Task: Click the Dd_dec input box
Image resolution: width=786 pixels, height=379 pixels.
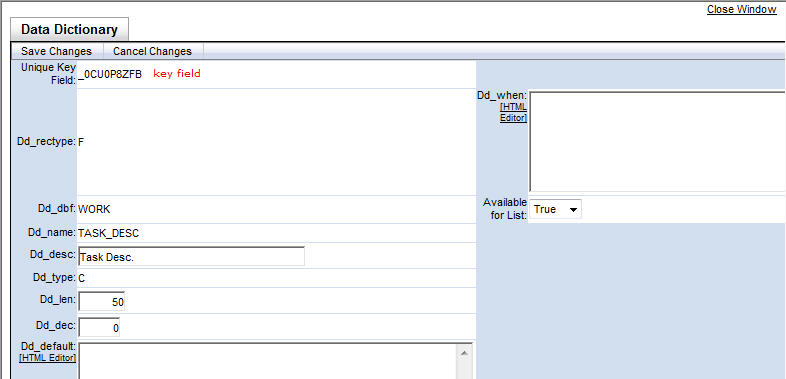Action: 99,327
